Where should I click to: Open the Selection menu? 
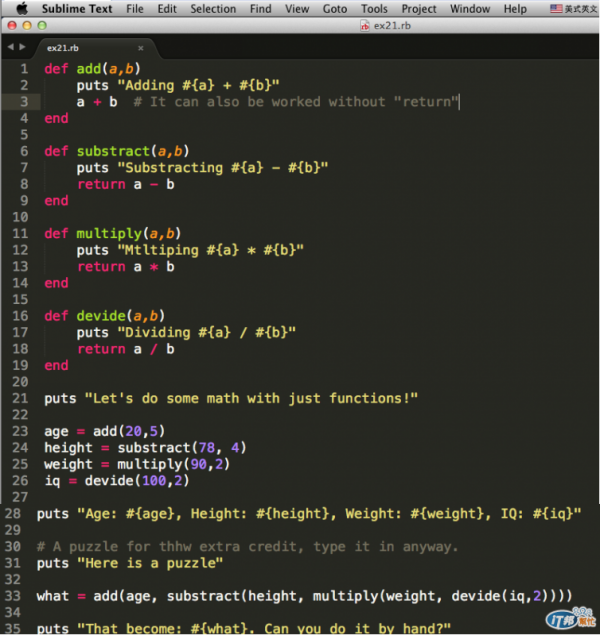[x=213, y=9]
